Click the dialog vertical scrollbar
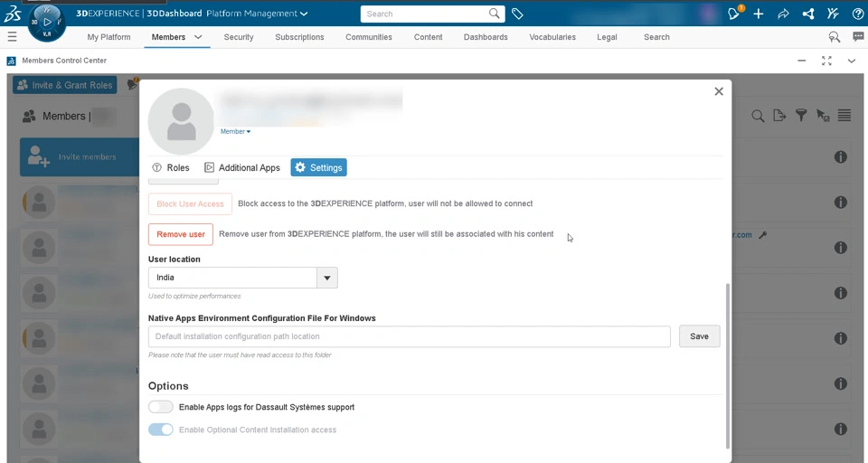Image resolution: width=868 pixels, height=463 pixels. tap(727, 365)
